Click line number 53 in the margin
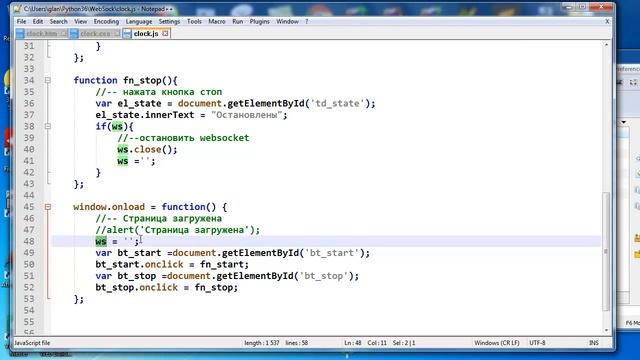Viewport: 640px width, 360px height. 29,299
